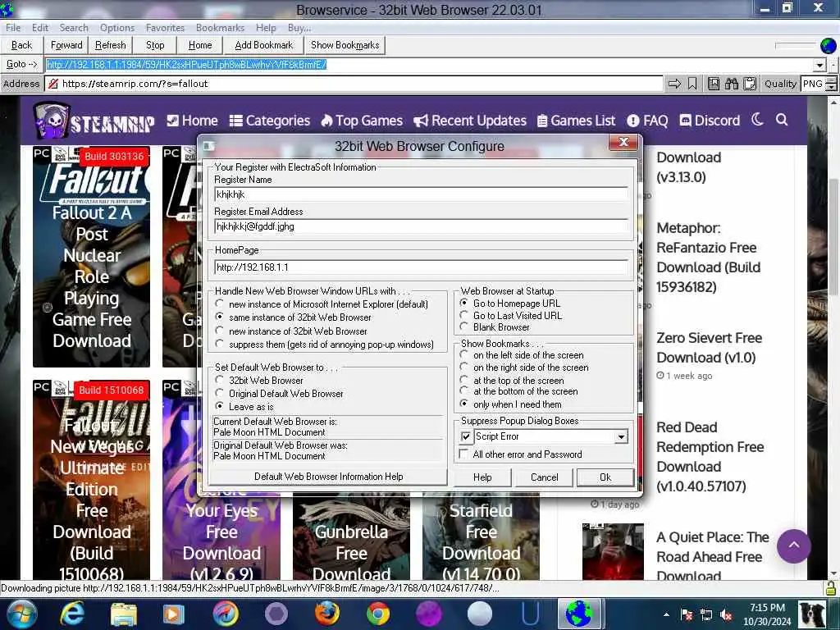Click the SteamRIP logo
Screen dimensions: 840x630
tap(94, 121)
